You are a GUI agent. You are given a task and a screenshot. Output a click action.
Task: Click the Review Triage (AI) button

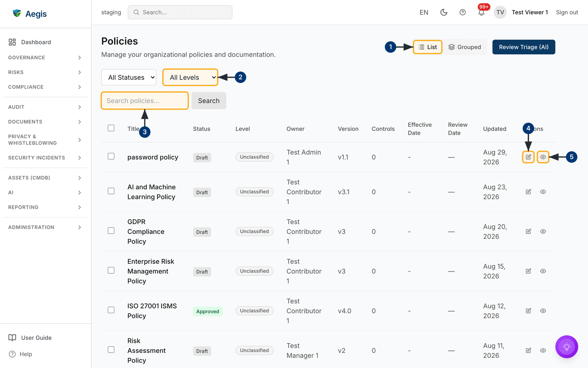click(524, 47)
